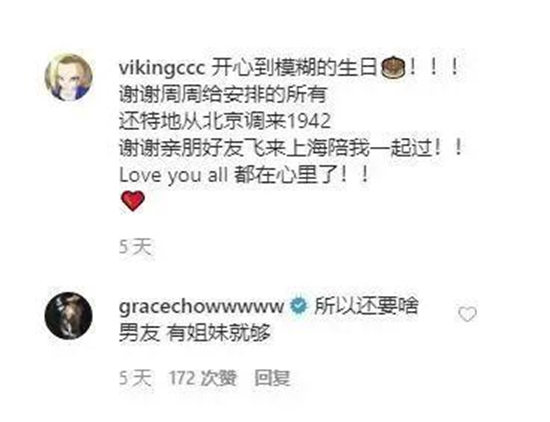Image resolution: width=550 pixels, height=422 pixels.
Task: Click the exclamation marks after the cake emoji
Action: 434,67
